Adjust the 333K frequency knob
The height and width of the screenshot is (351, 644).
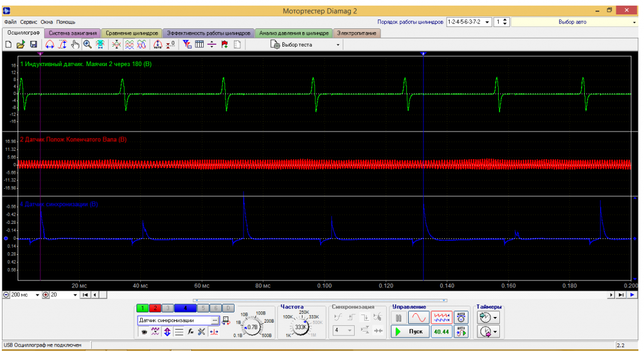pyautogui.click(x=301, y=327)
